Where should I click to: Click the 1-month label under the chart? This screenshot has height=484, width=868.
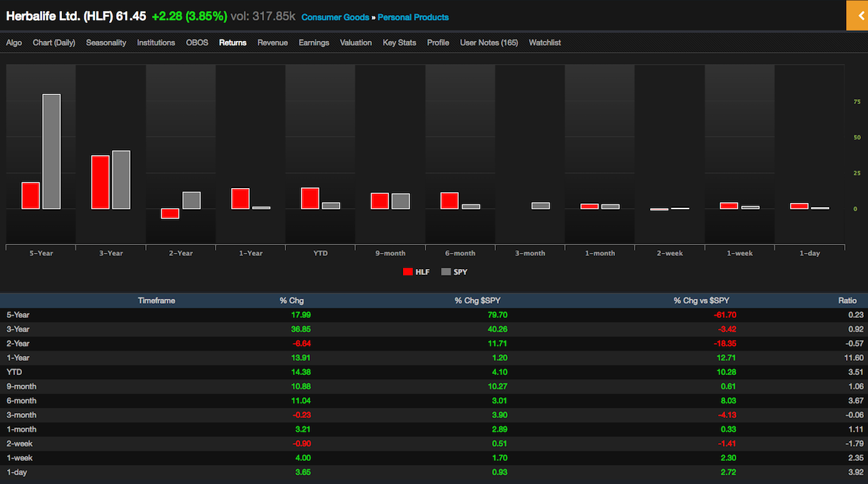pyautogui.click(x=600, y=254)
